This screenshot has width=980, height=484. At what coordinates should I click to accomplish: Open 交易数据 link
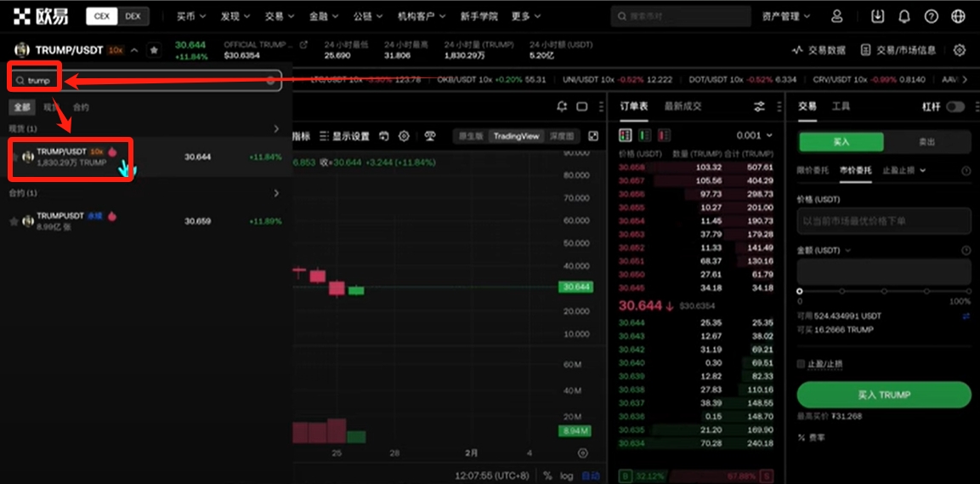819,50
